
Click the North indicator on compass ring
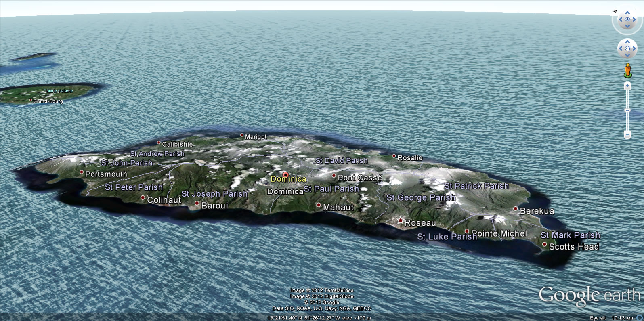[615, 11]
